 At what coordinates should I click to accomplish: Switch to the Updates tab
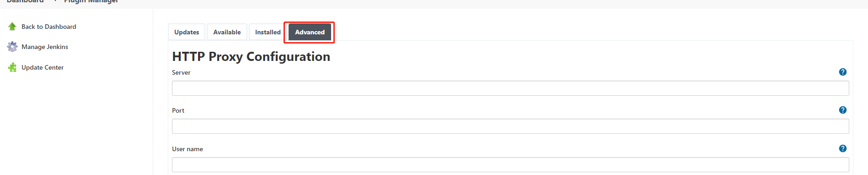(x=187, y=32)
